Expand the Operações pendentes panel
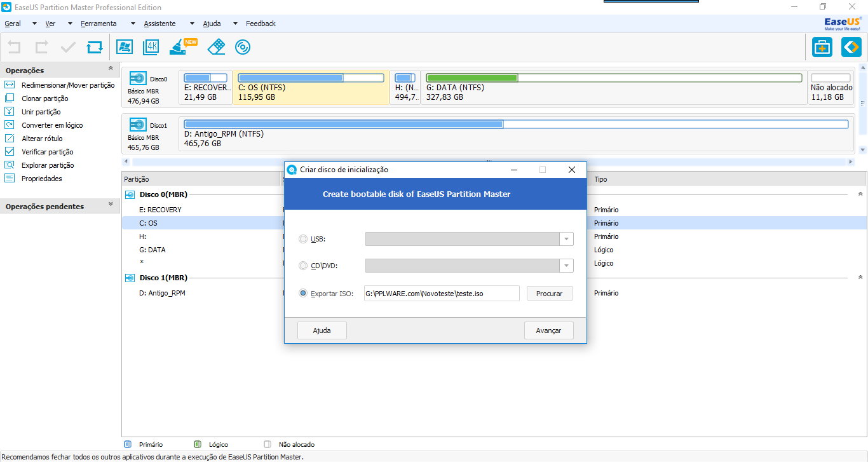The height and width of the screenshot is (462, 868). (x=111, y=205)
